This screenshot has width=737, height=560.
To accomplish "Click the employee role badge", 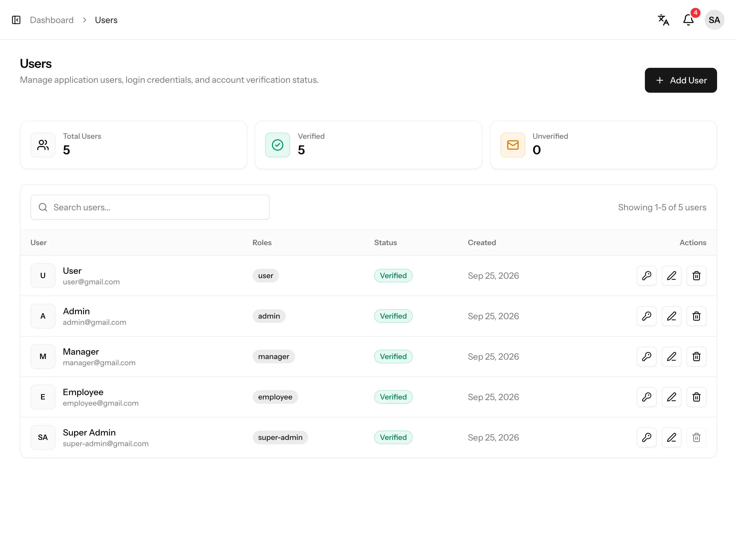I will [x=275, y=397].
